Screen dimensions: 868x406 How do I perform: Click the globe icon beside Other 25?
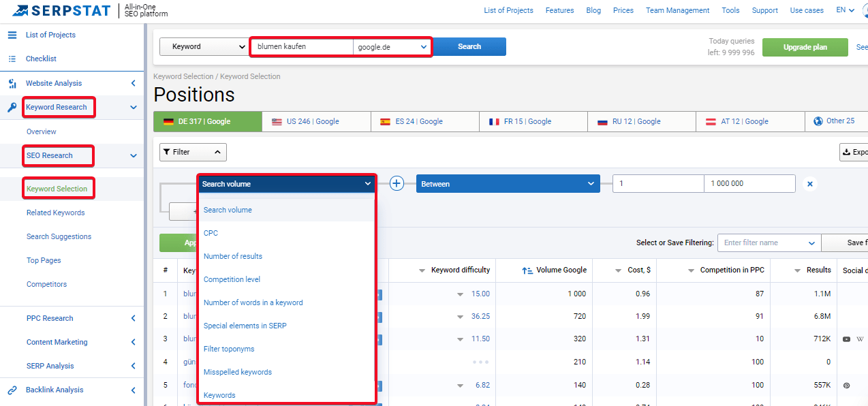[818, 121]
